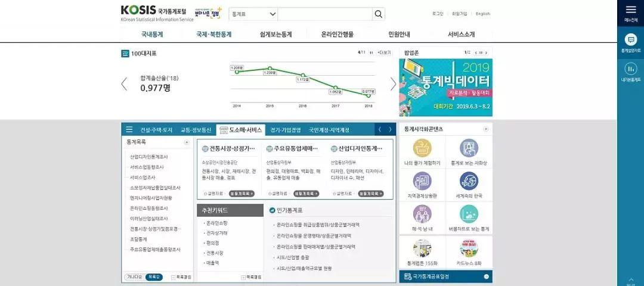
Task: Click the search magnifier icon
Action: tap(378, 14)
